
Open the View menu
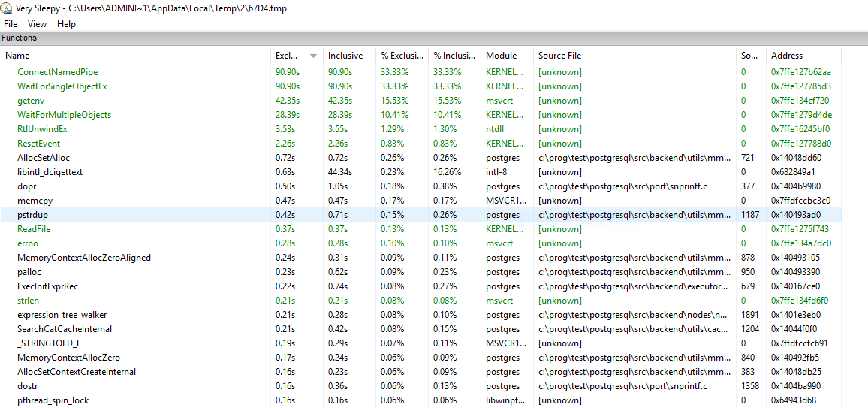[37, 24]
